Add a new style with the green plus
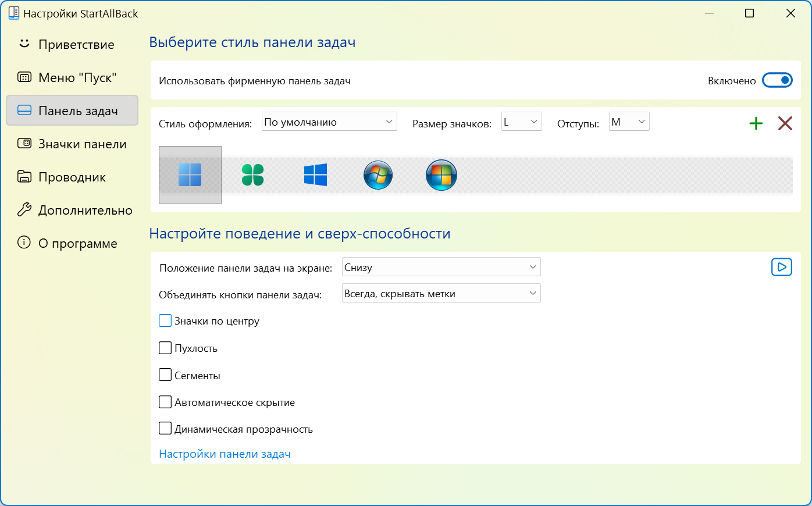This screenshot has width=812, height=506. coord(756,123)
